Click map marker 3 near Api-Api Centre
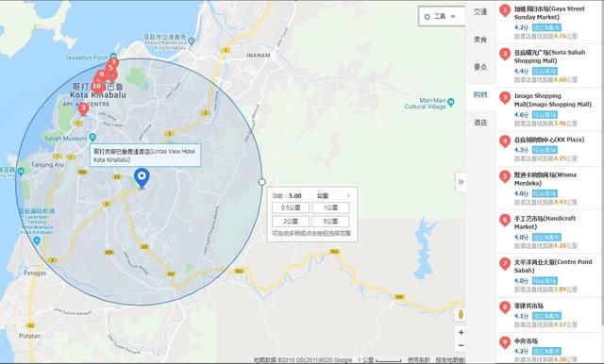This screenshot has height=364, width=604. tap(83, 108)
